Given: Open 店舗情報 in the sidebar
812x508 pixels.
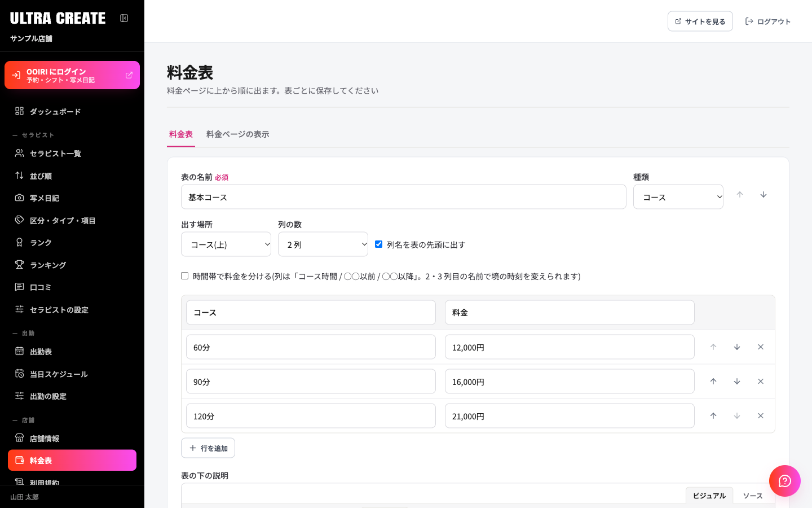Looking at the screenshot, I should tap(72, 439).
